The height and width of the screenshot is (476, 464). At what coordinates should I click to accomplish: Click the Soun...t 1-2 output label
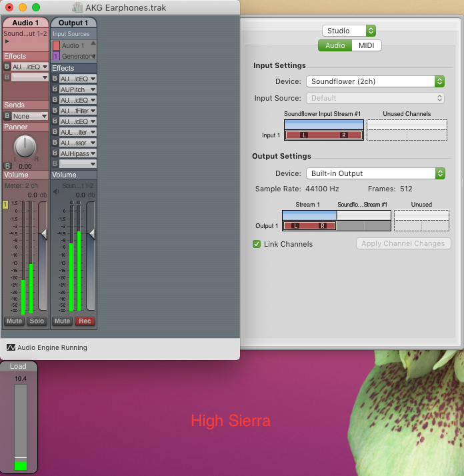[78, 185]
